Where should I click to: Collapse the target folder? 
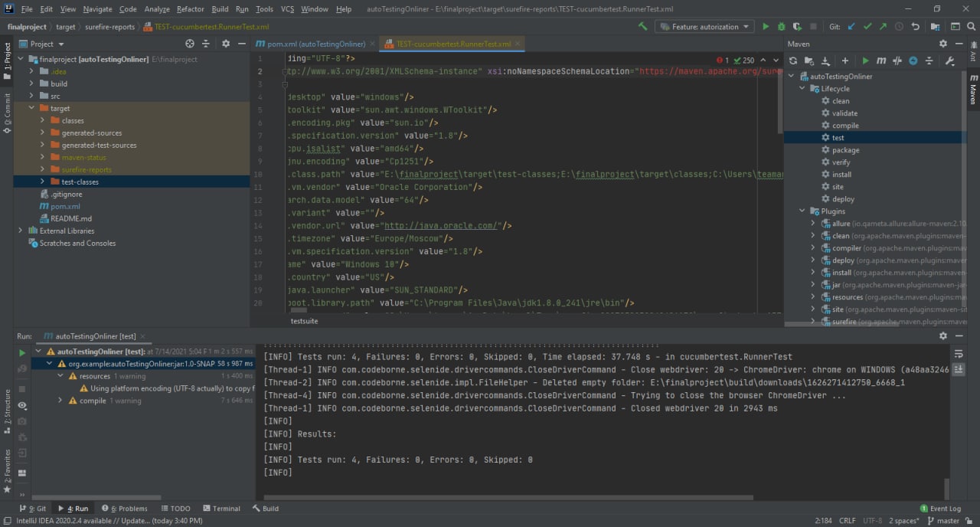pyautogui.click(x=32, y=108)
